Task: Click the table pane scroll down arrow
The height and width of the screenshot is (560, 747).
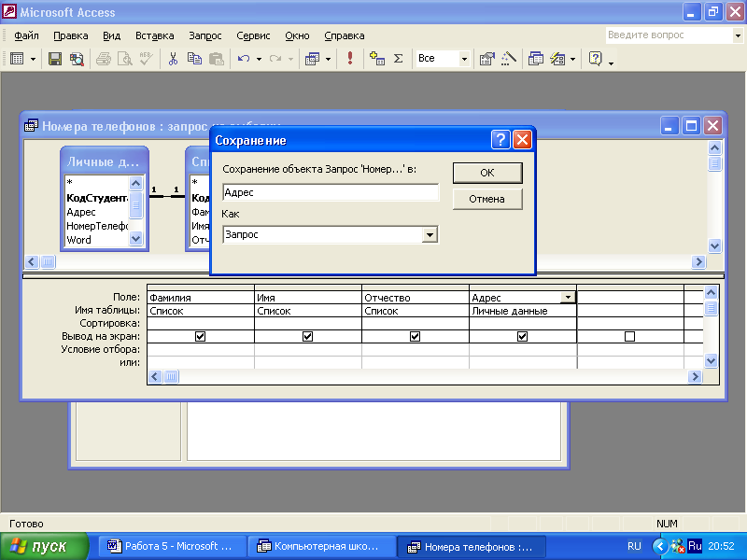Action: click(x=714, y=245)
